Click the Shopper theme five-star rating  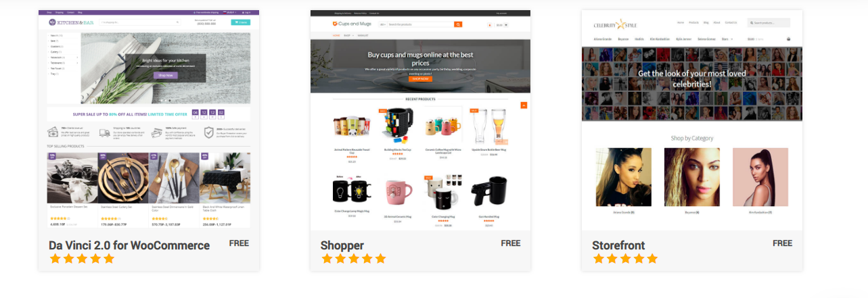(x=353, y=259)
